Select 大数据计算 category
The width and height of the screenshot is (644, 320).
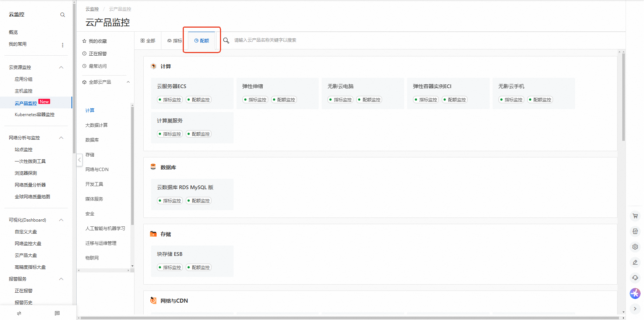pos(97,125)
